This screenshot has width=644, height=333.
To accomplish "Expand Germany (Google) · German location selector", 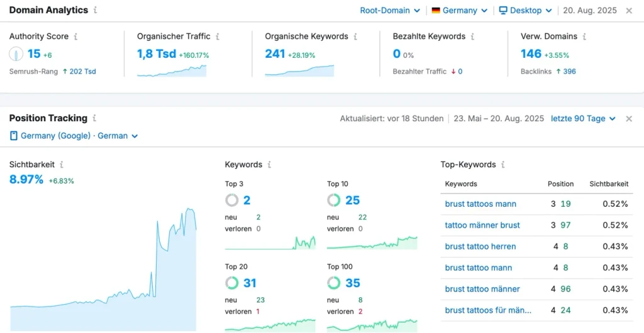I will [74, 136].
